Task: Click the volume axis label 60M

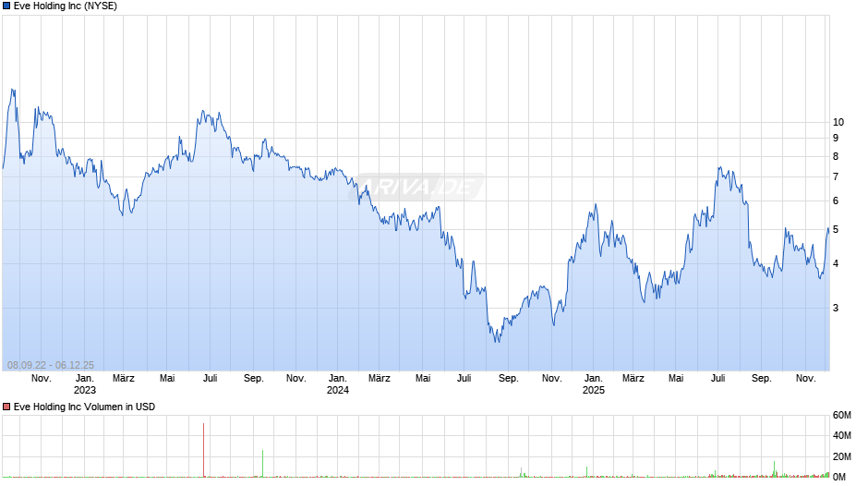Action: click(x=842, y=415)
